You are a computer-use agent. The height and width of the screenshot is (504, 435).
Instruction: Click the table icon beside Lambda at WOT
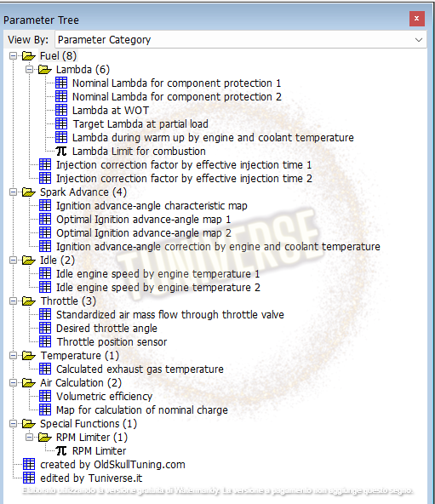61,111
